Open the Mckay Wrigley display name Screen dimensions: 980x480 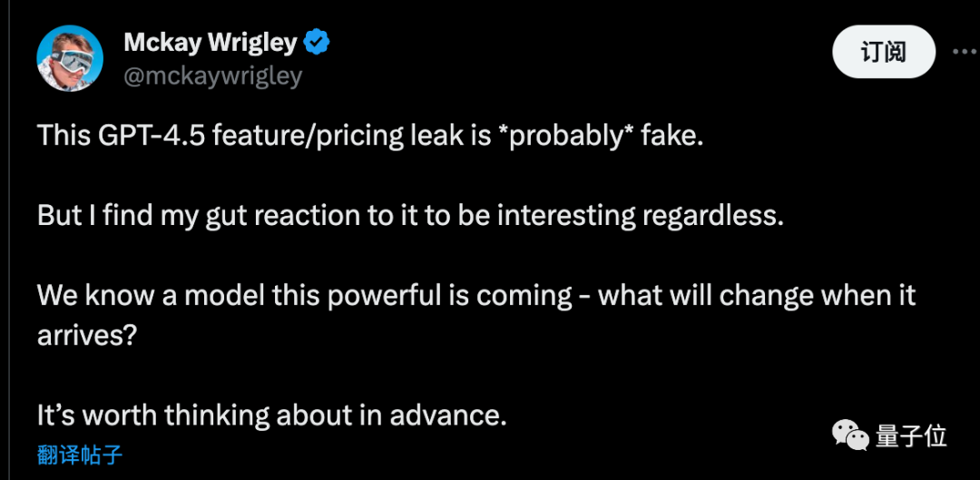(211, 44)
